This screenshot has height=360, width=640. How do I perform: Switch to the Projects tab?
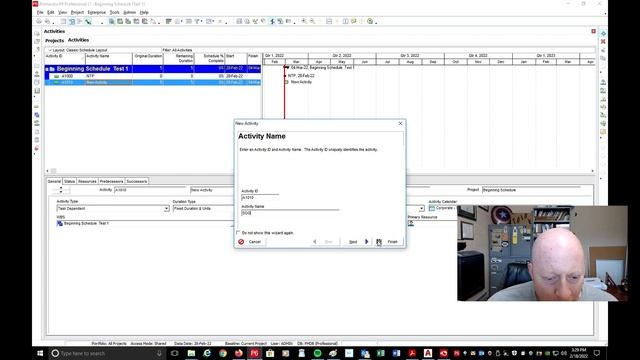pos(54,40)
